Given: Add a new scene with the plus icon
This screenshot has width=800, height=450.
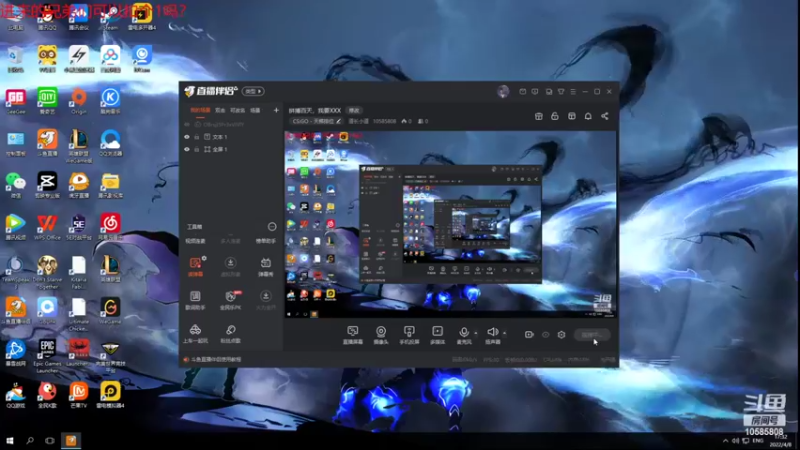Looking at the screenshot, I should click(x=276, y=110).
